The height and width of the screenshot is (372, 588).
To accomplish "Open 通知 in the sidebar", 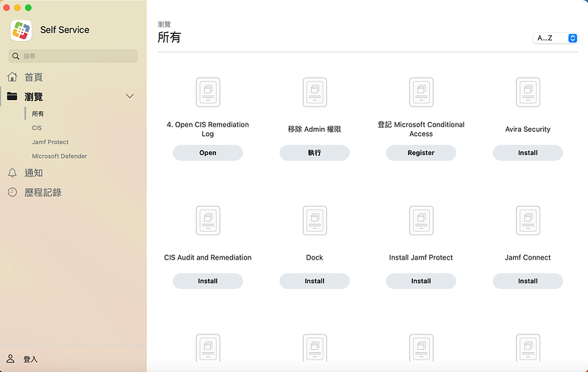I will [x=34, y=173].
